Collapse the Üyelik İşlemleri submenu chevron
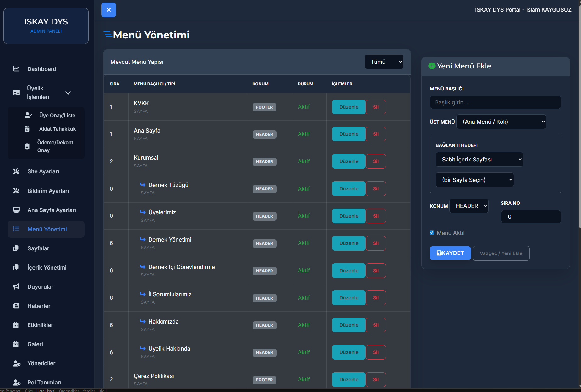Image resolution: width=581 pixels, height=392 pixels. pos(68,93)
